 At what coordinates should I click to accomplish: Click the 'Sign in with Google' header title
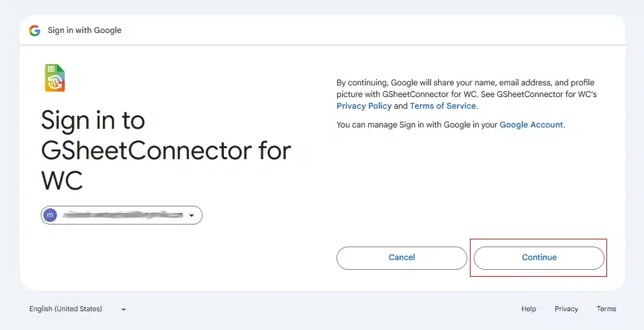[85, 30]
